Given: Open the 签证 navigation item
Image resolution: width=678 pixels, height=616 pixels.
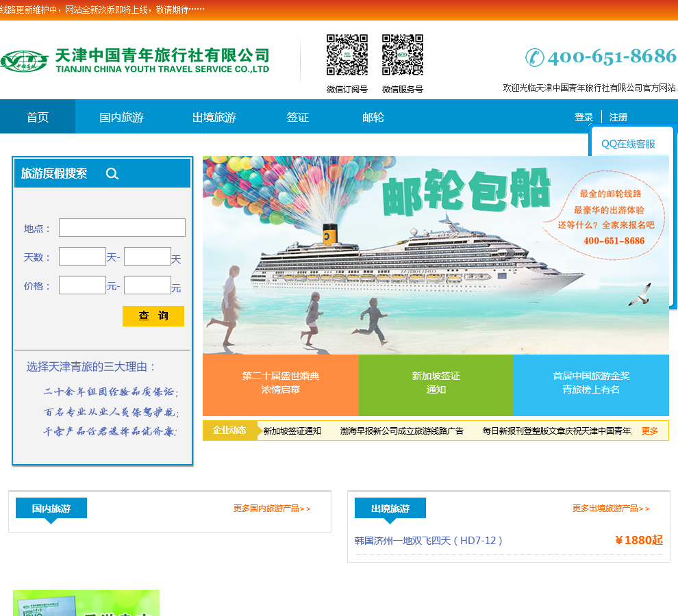Looking at the screenshot, I should point(297,117).
